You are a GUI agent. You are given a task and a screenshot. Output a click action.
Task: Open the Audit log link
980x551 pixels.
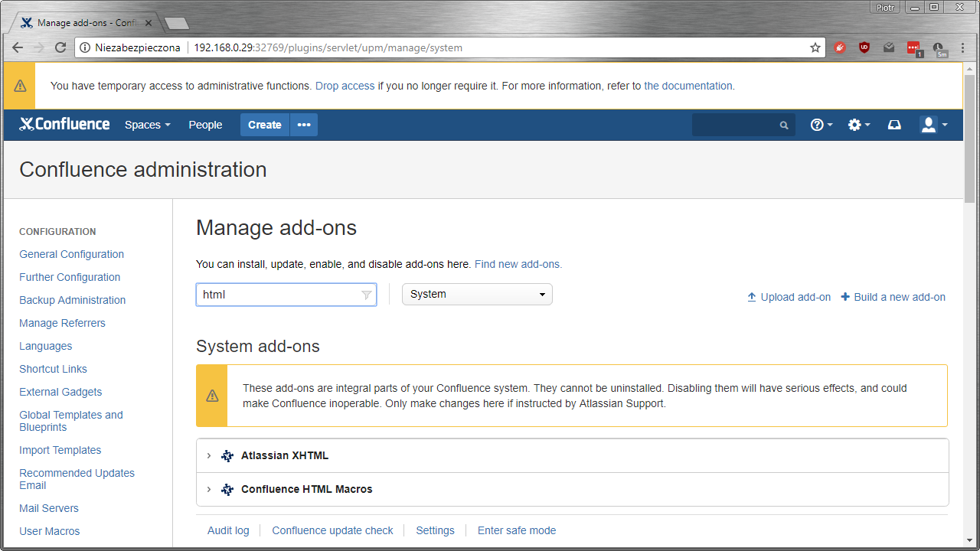(x=228, y=530)
